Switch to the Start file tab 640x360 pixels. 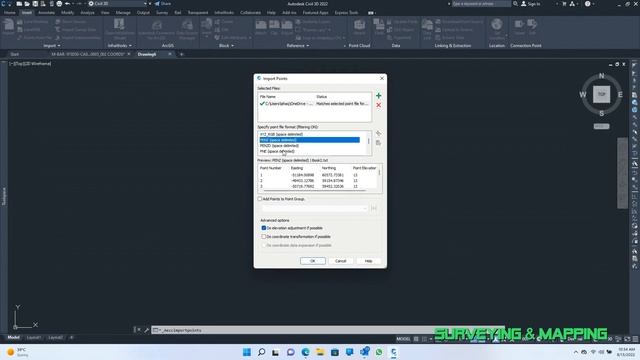click(15, 54)
